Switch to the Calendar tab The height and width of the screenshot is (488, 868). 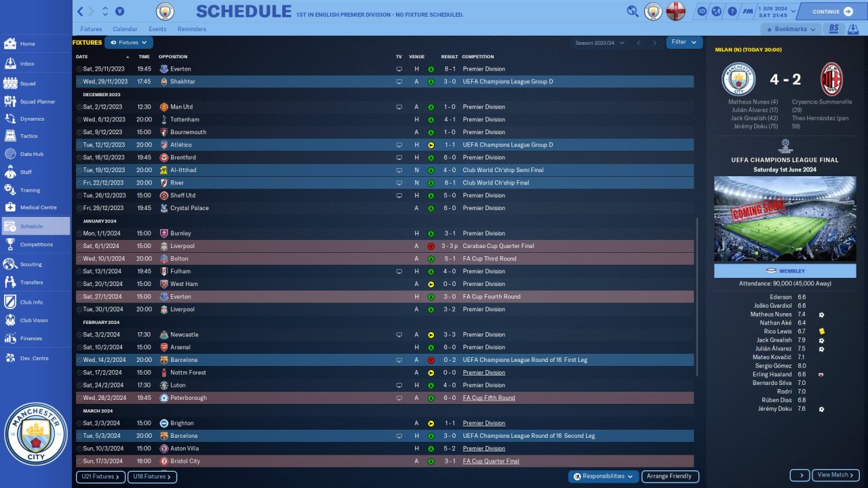coord(125,29)
